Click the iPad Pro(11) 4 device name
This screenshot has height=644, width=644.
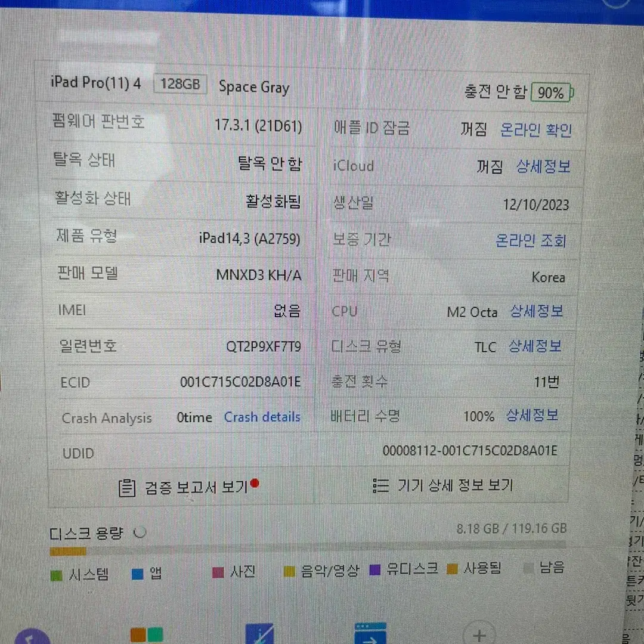[x=95, y=82]
